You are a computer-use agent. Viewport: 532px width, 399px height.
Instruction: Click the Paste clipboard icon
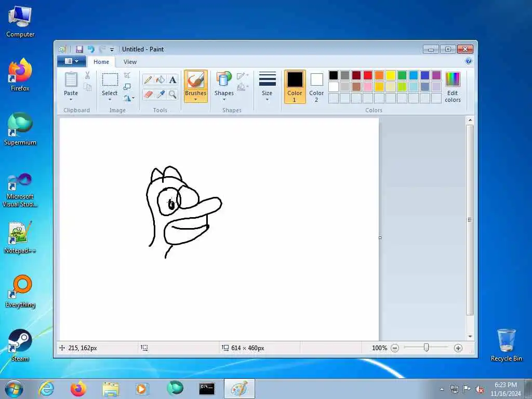(x=71, y=79)
